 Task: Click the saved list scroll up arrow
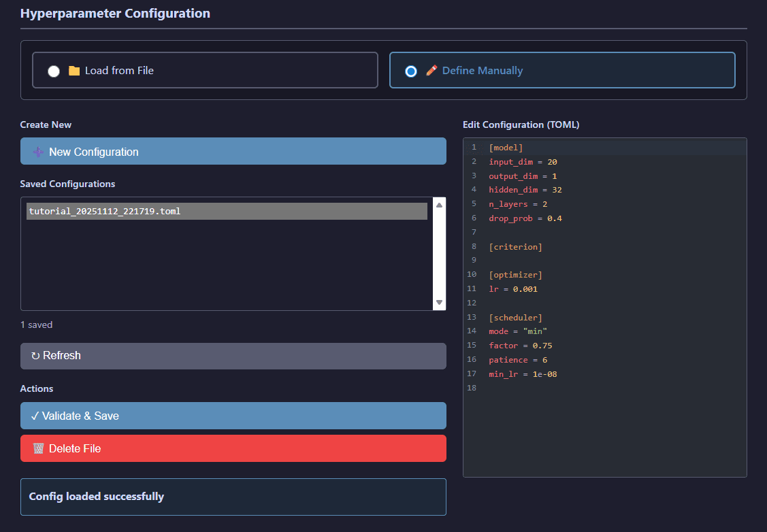[439, 205]
